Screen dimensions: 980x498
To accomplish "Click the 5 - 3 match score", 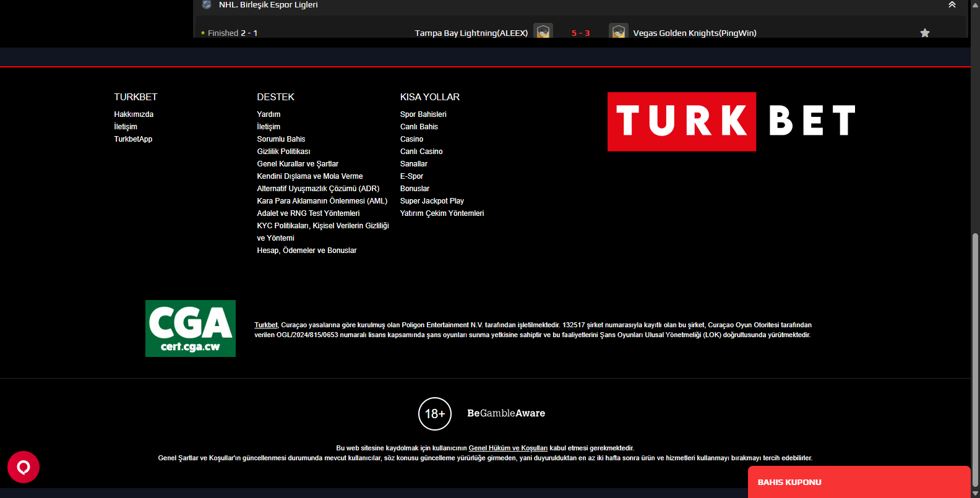I will click(x=580, y=33).
